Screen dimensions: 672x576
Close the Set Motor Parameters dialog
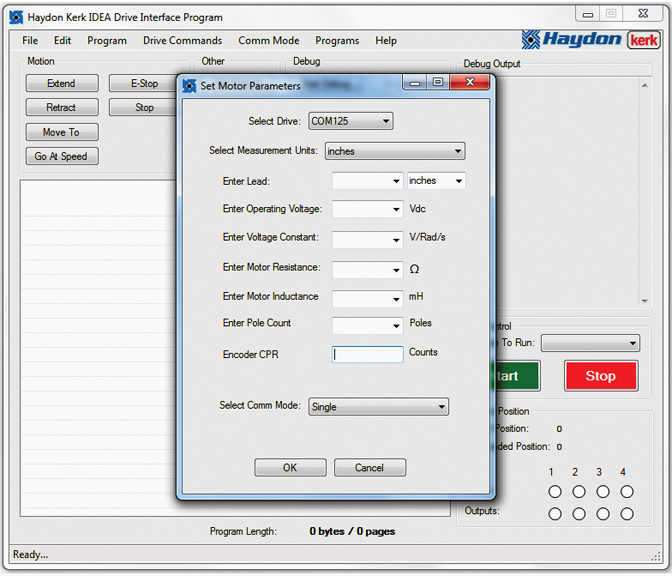474,83
